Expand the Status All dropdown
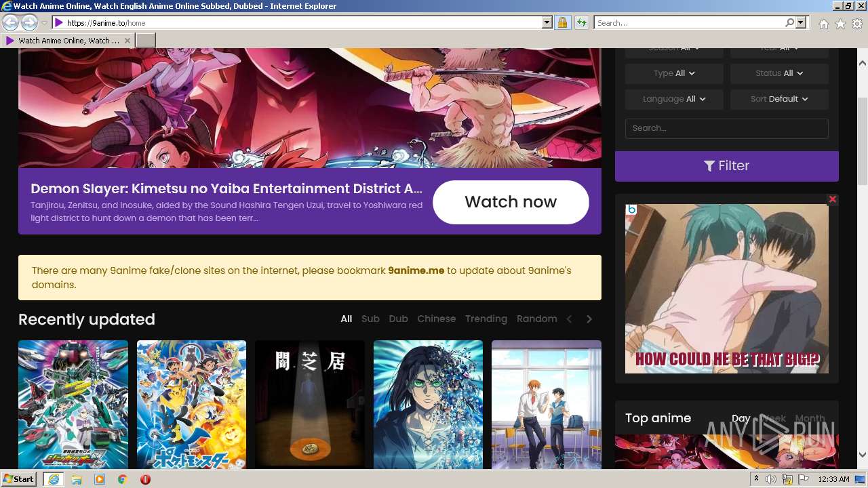Viewport: 868px width, 488px height. pyautogui.click(x=779, y=73)
